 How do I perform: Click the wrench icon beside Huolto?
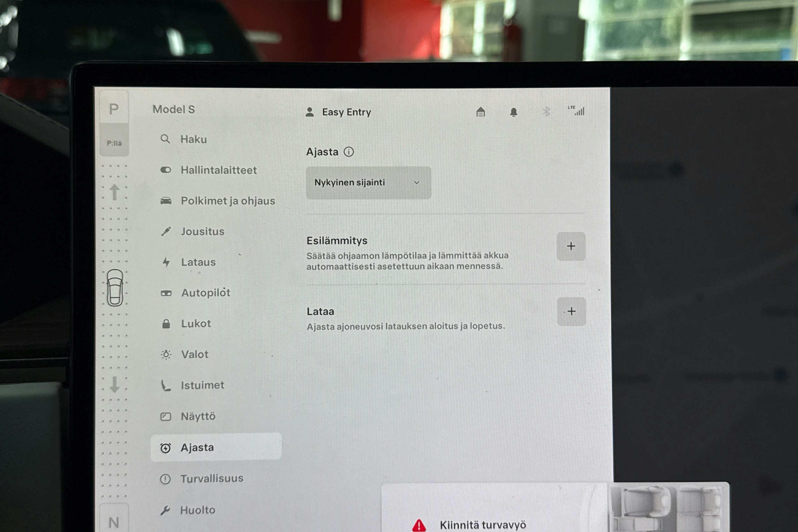pyautogui.click(x=165, y=510)
